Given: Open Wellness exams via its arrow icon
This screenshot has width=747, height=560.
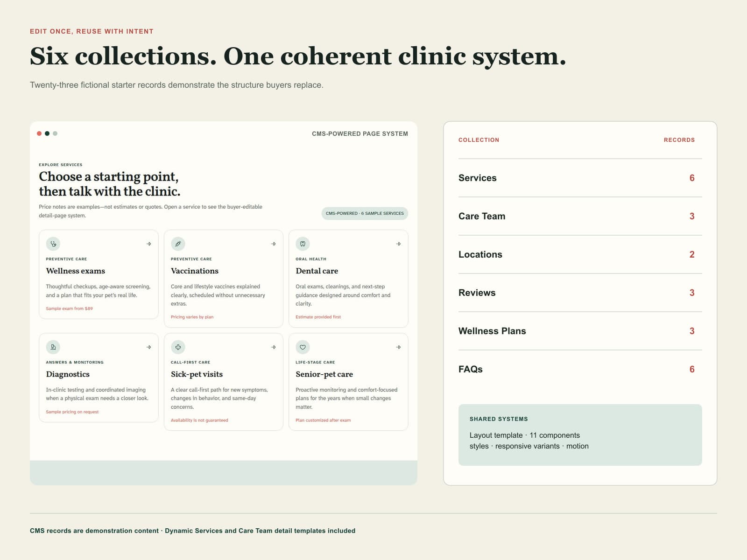Looking at the screenshot, I should (148, 244).
